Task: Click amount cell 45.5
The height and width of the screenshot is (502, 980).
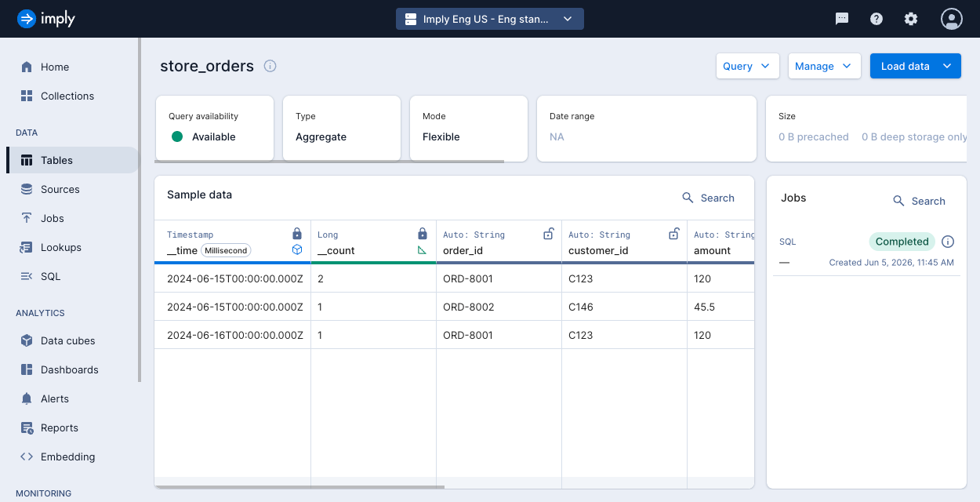Action: (x=720, y=307)
